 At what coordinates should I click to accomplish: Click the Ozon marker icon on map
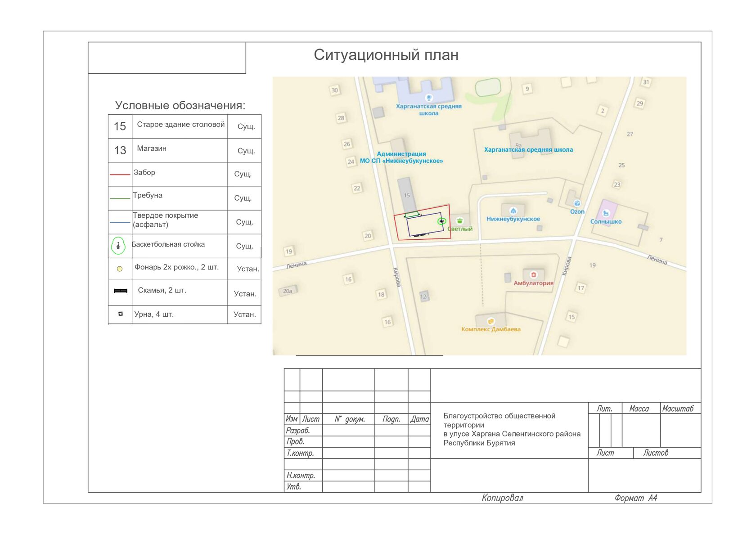click(577, 203)
